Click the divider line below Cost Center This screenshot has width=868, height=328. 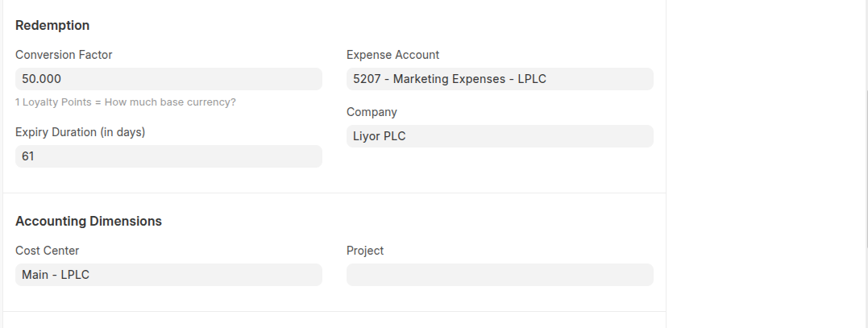click(334, 312)
